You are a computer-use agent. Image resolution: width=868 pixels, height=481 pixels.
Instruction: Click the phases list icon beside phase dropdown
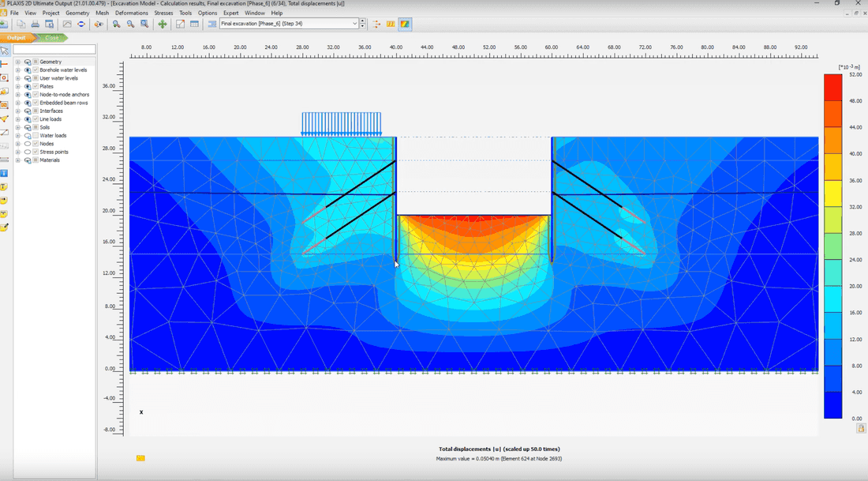pyautogui.click(x=212, y=24)
